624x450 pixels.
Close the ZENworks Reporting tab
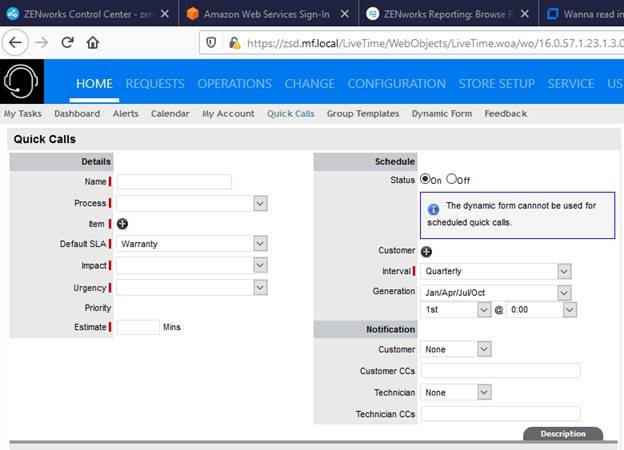tap(525, 14)
